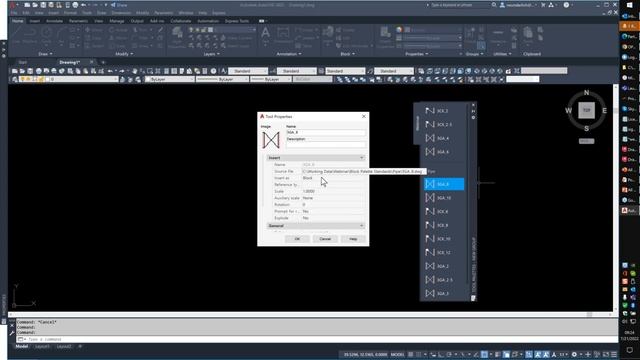The height and width of the screenshot is (360, 640).
Task: Open the ByLayer color dropdown
Action: click(x=169, y=79)
